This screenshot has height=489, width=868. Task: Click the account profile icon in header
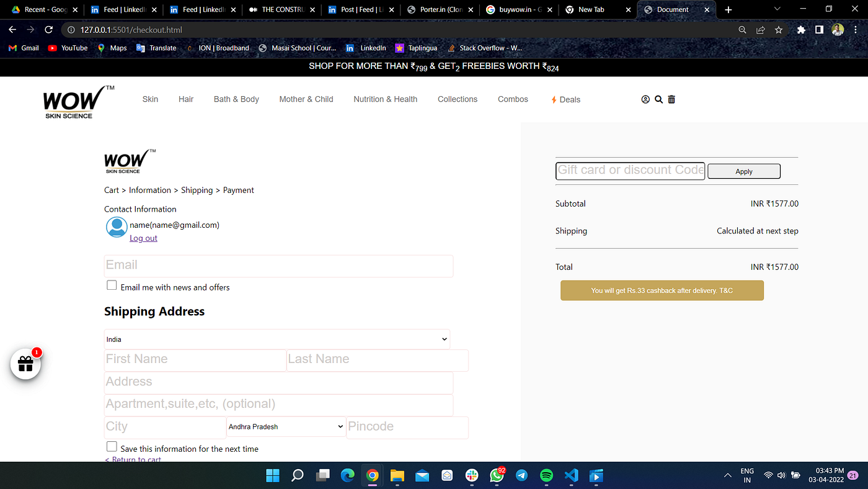tap(645, 99)
